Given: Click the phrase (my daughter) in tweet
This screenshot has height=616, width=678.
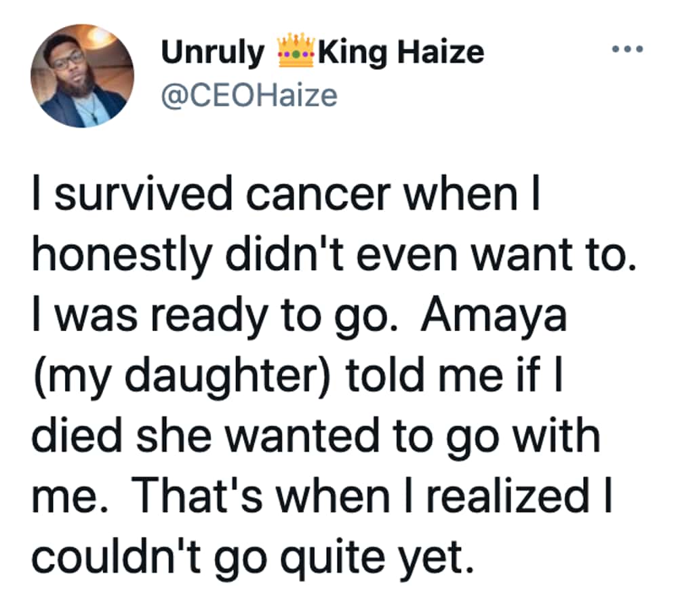Looking at the screenshot, I should point(182,377).
